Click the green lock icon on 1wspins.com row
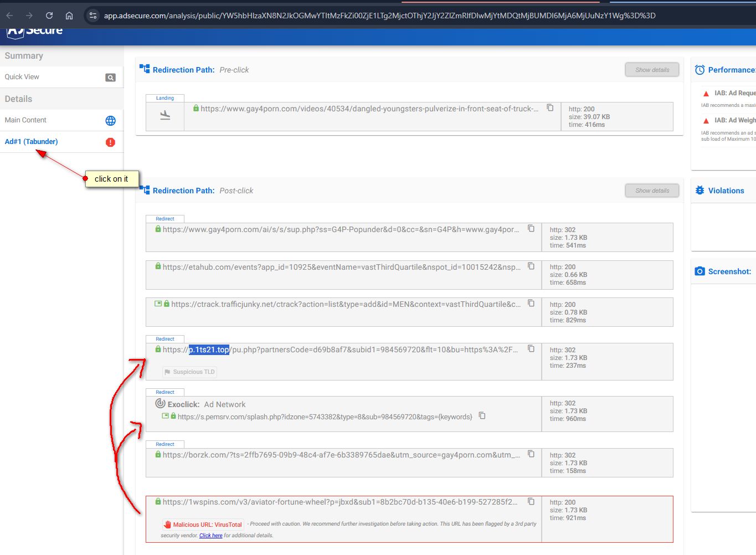Viewport: 756px width, 555px height. point(158,502)
